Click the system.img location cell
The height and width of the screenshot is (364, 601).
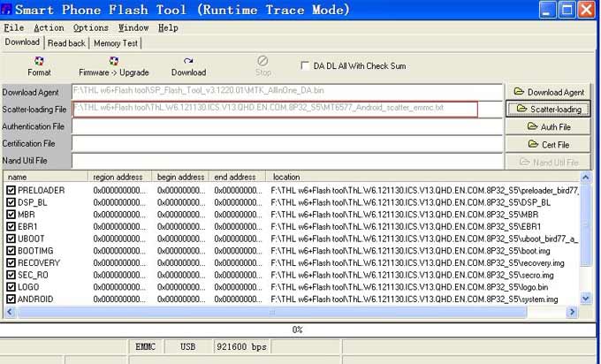(x=415, y=300)
